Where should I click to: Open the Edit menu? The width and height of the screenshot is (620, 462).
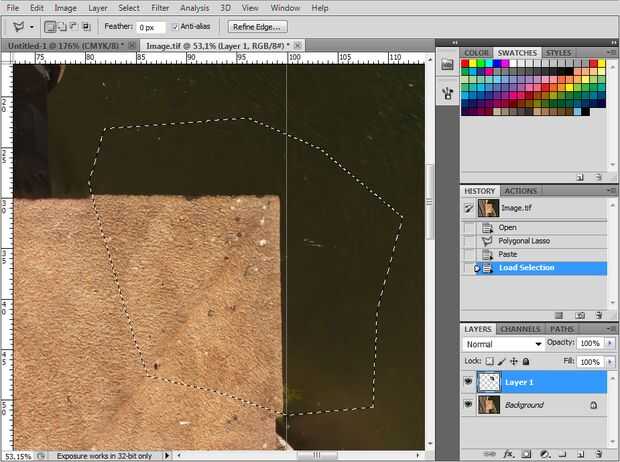(37, 8)
